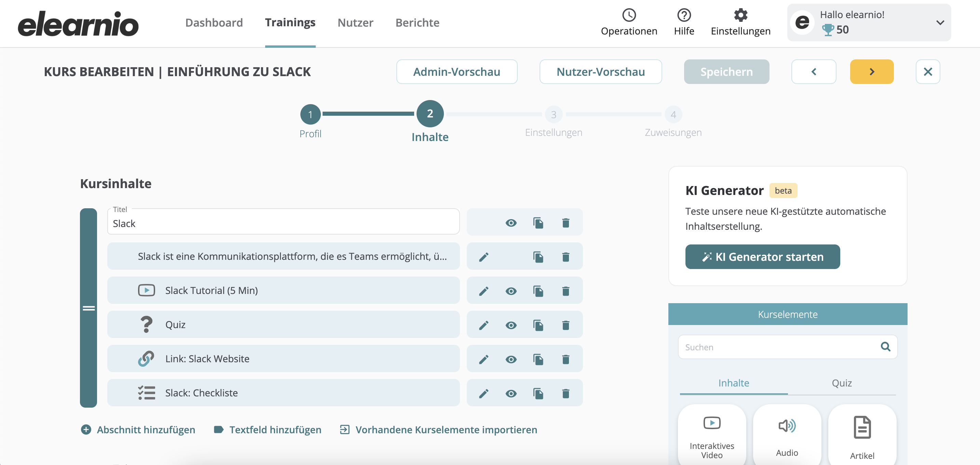The image size is (980, 465).
Task: Duplicate the Link: Slack Website element
Action: (538, 360)
